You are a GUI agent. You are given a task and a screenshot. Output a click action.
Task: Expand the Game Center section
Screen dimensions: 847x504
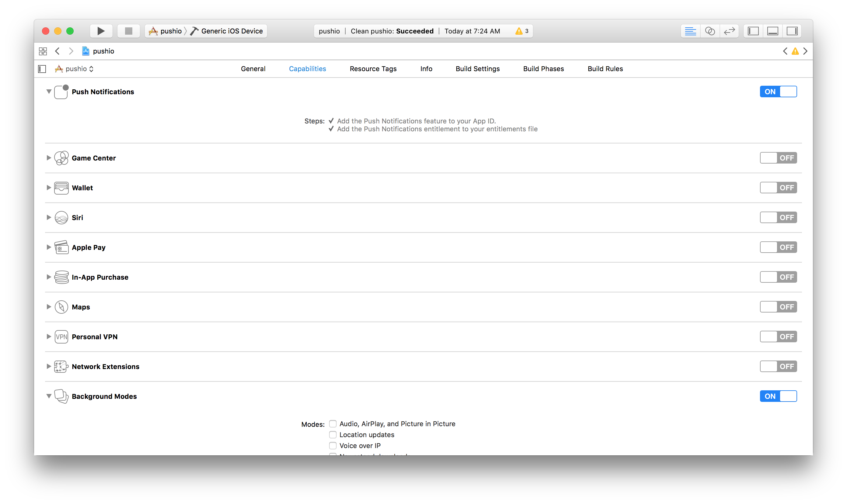point(49,158)
